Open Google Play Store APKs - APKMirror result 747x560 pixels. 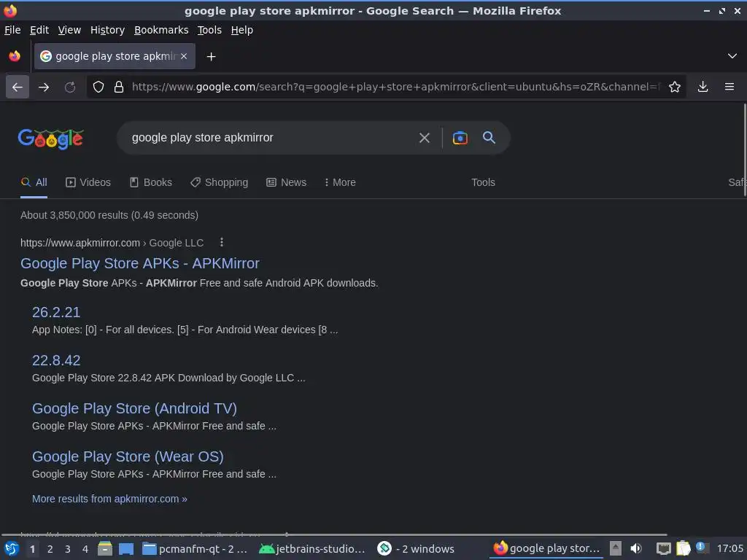click(140, 263)
